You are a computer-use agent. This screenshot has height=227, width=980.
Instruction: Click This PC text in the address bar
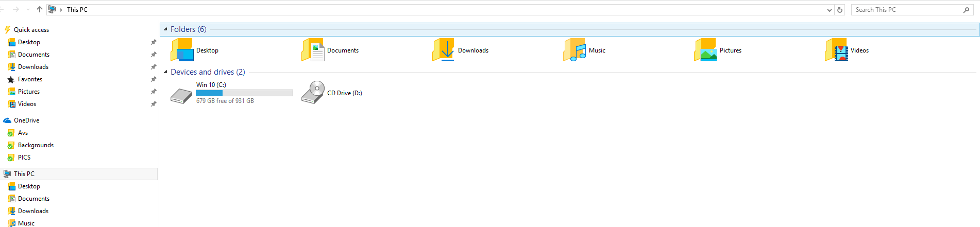coord(77,10)
